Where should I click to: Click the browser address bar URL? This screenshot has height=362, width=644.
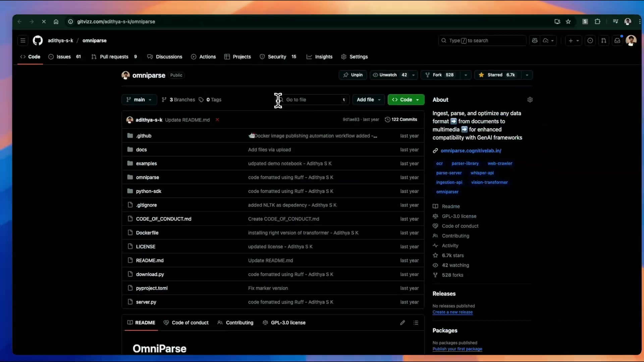(x=116, y=21)
